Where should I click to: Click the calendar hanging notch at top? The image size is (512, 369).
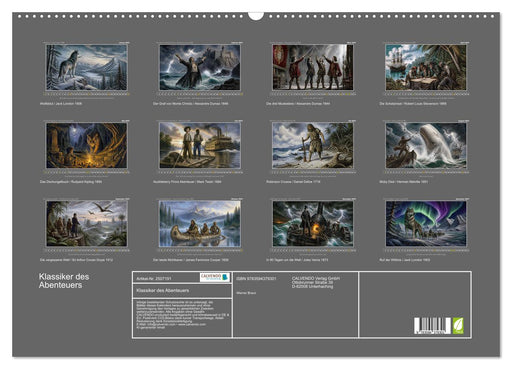tap(256, 15)
